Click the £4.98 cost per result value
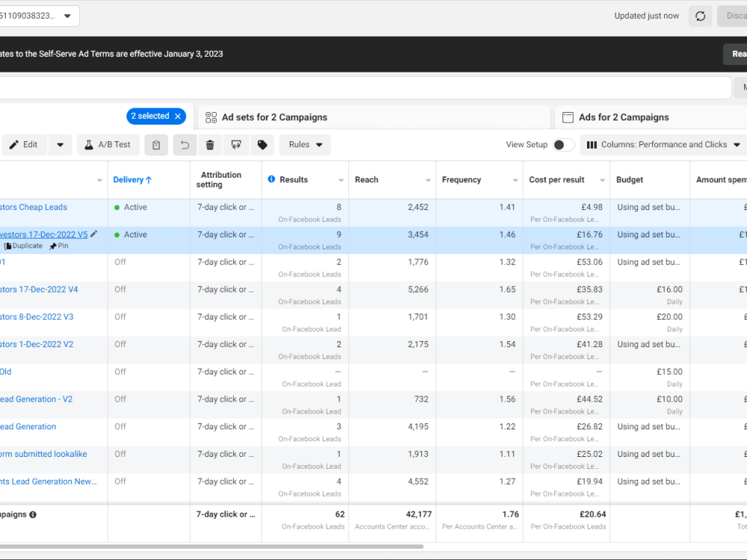Image resolution: width=747 pixels, height=560 pixels. point(592,207)
